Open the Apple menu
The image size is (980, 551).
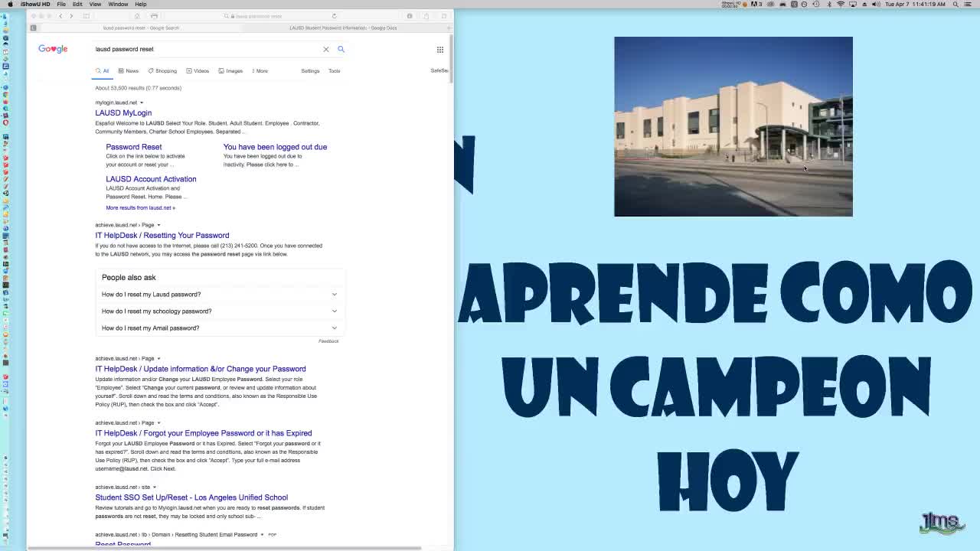click(10, 4)
